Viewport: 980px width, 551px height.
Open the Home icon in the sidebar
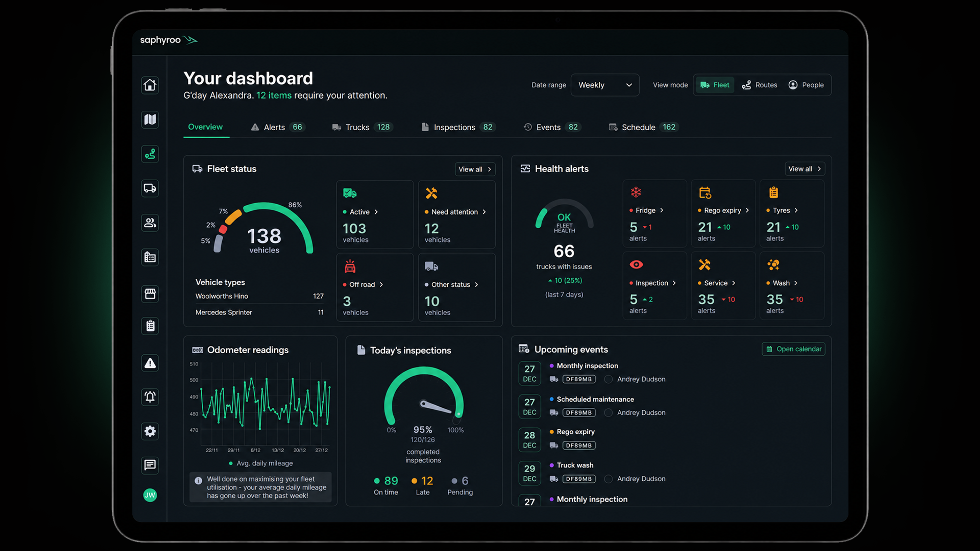150,85
